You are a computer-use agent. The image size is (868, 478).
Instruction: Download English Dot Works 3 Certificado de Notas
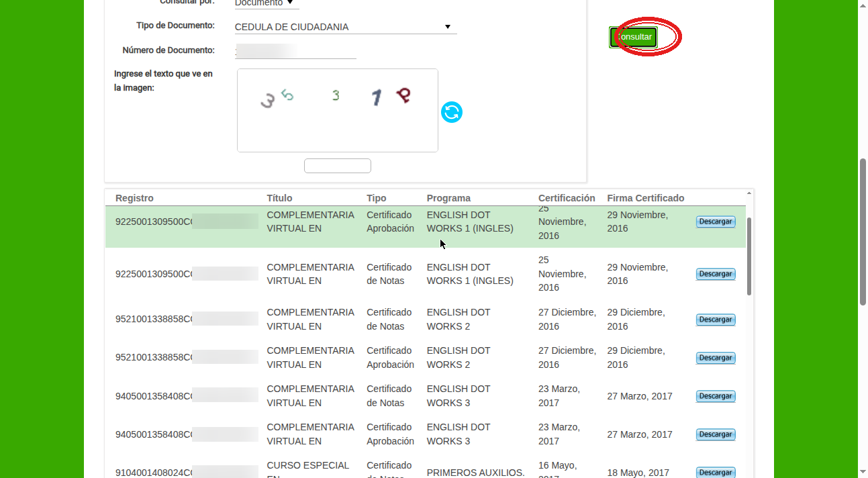pyautogui.click(x=716, y=396)
